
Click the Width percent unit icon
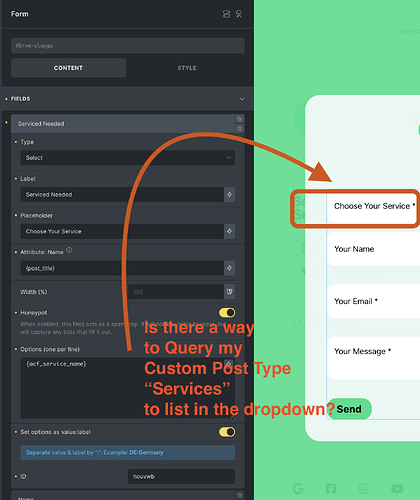click(x=229, y=292)
